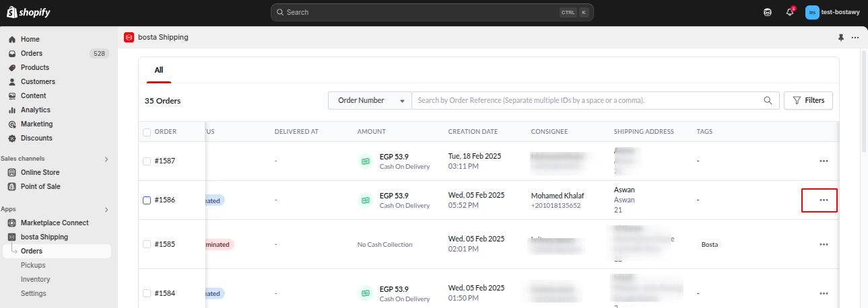Open the test-bostawy account menu
868x308 pixels.
(832, 12)
